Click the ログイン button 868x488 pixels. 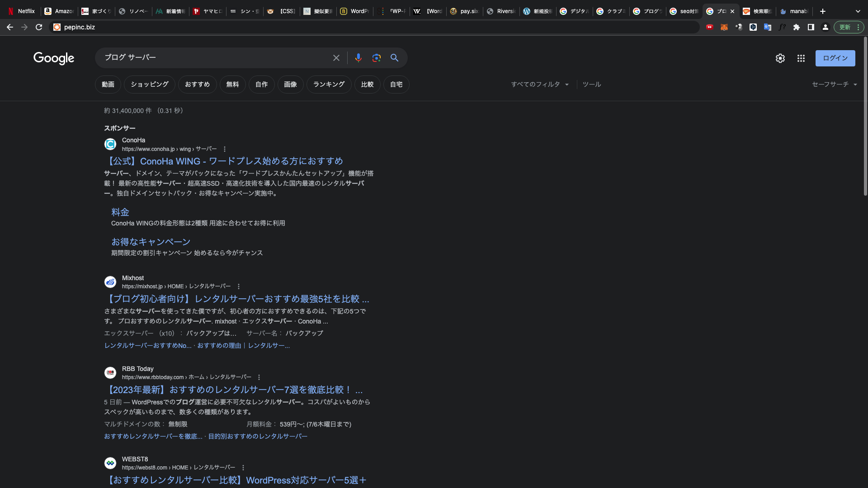pos(835,58)
